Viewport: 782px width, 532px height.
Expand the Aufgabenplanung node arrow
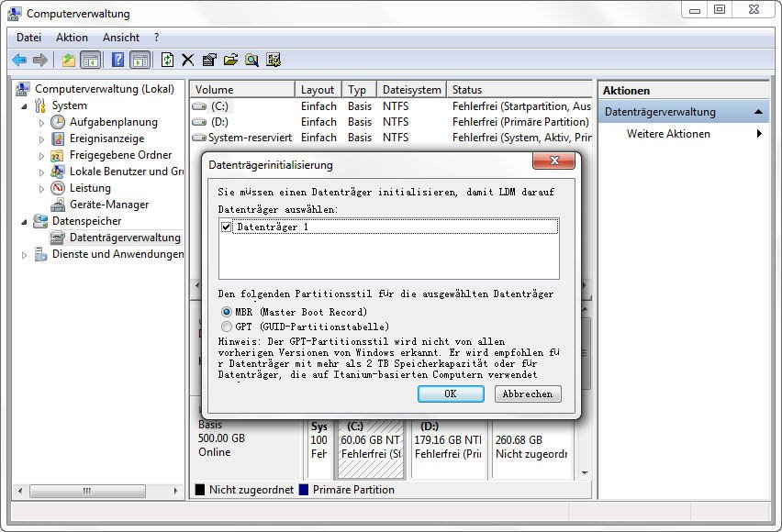(x=41, y=123)
